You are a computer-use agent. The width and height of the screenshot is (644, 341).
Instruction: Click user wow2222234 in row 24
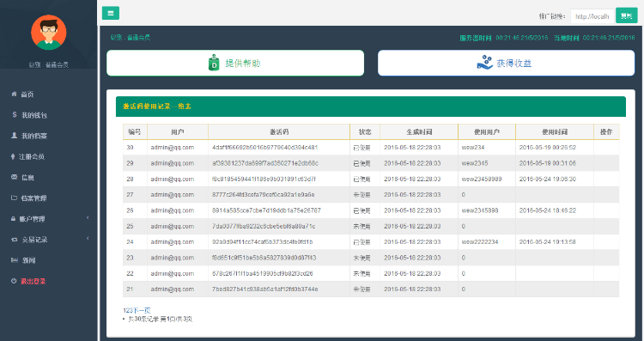tap(480, 241)
